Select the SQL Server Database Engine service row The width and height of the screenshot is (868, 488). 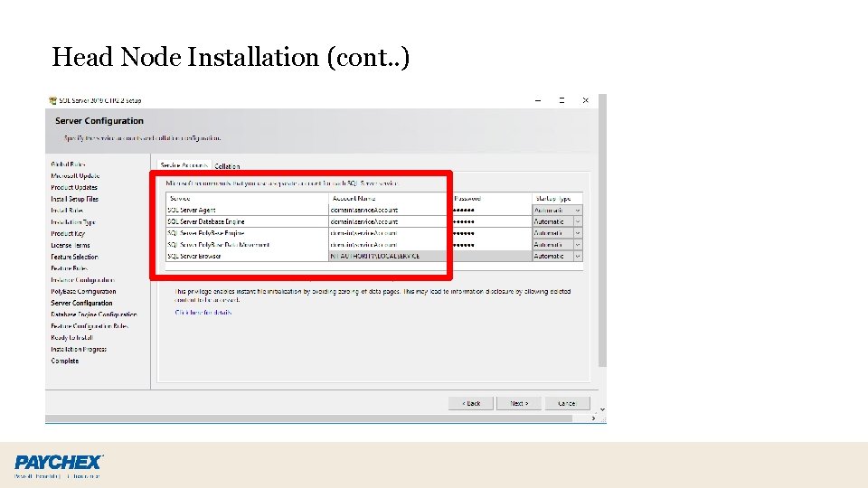(x=247, y=222)
